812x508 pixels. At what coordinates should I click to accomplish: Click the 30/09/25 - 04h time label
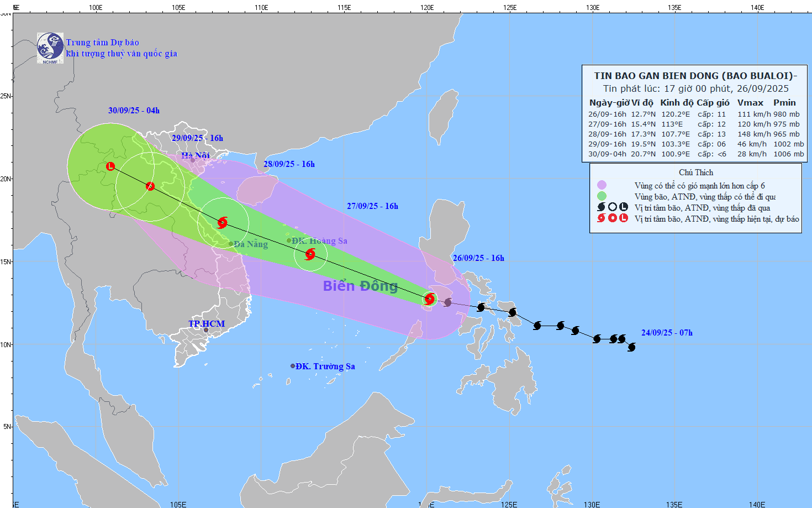(134, 111)
